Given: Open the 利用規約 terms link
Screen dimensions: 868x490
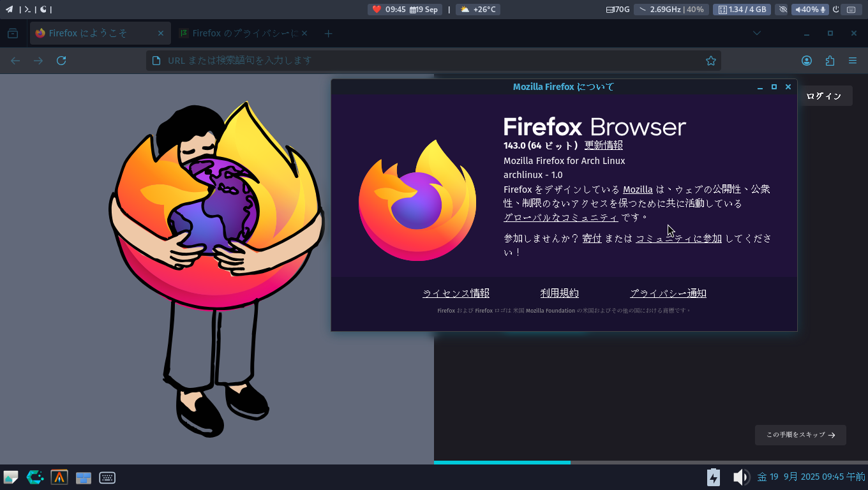Looking at the screenshot, I should 560,293.
